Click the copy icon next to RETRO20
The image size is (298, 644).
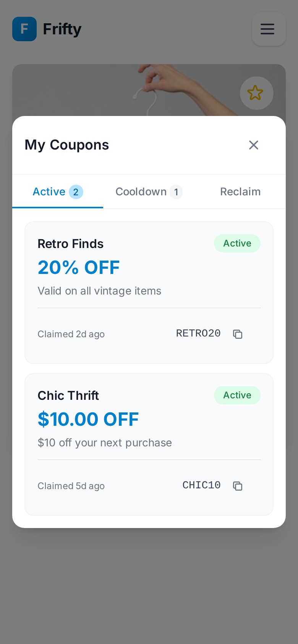pyautogui.click(x=238, y=334)
